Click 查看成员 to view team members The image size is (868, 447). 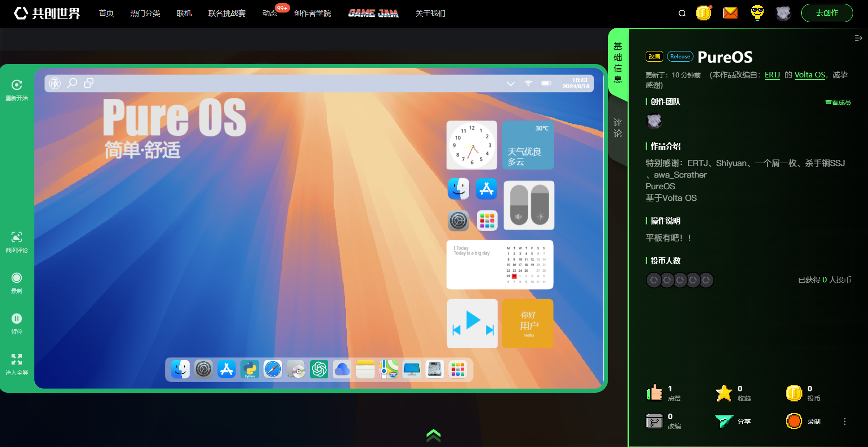click(838, 102)
